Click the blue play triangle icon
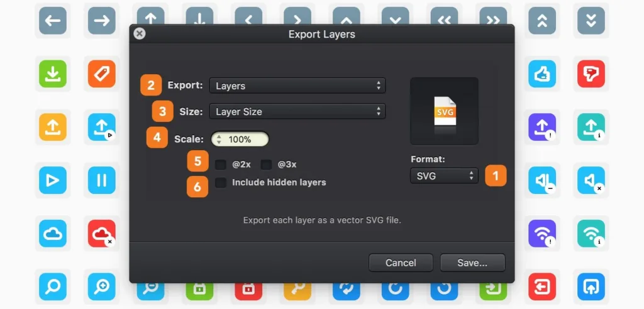 [53, 180]
